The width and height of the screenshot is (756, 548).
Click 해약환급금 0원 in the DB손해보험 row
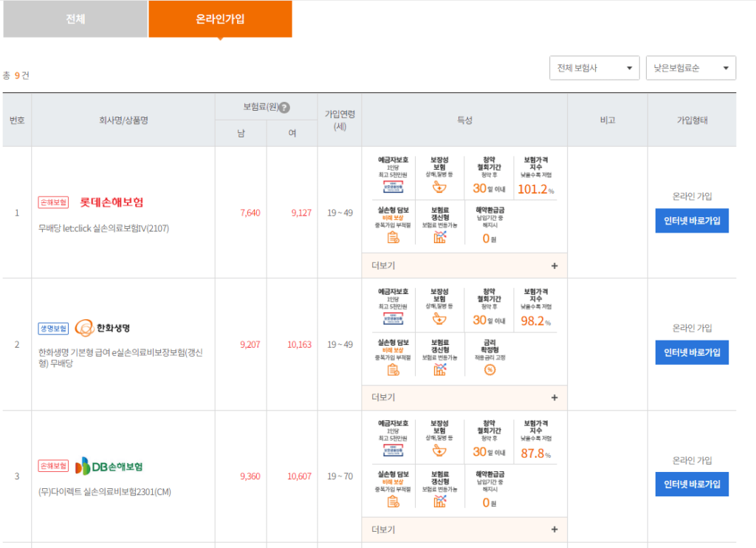pos(490,489)
